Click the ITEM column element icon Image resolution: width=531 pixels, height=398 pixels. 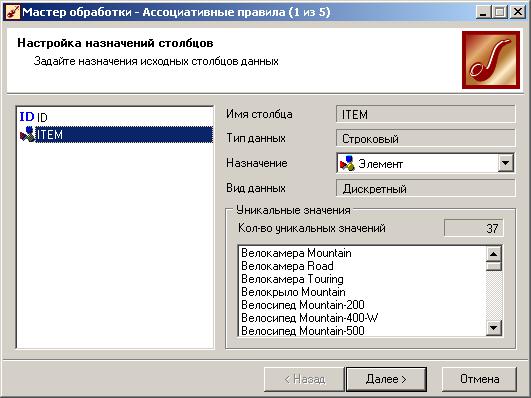[x=27, y=134]
